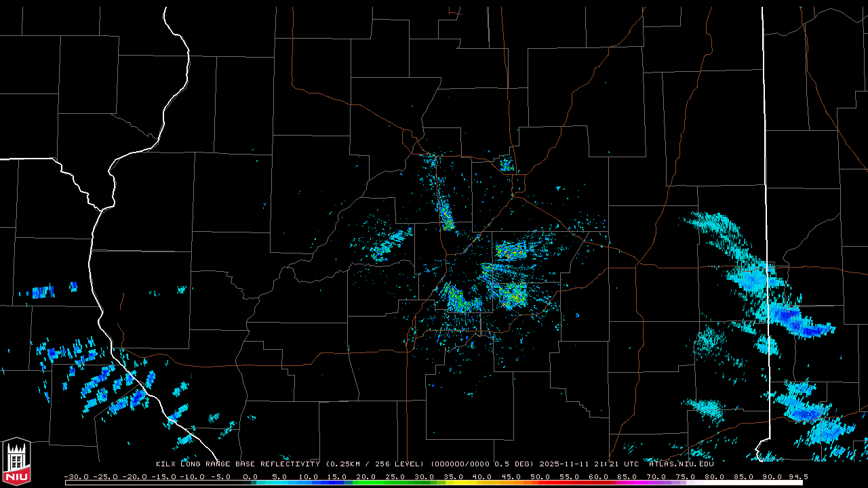Click the 0.0 value on the color scale
The image size is (868, 488).
click(x=250, y=477)
